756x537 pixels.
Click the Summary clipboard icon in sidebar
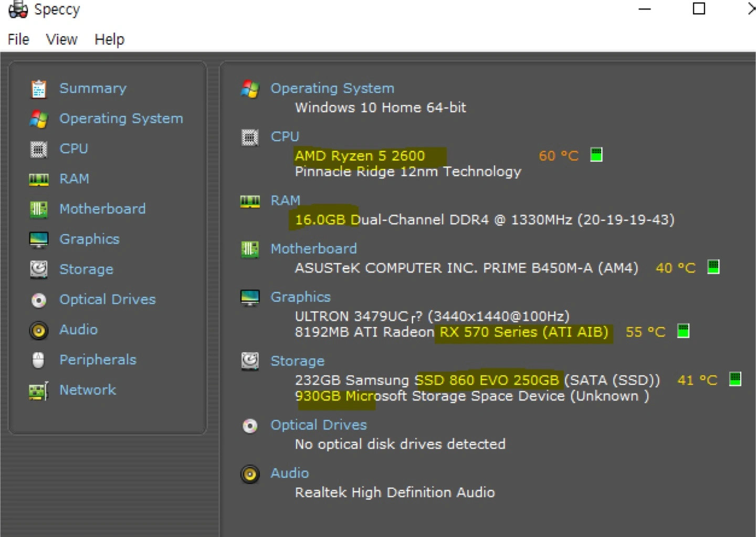[38, 89]
